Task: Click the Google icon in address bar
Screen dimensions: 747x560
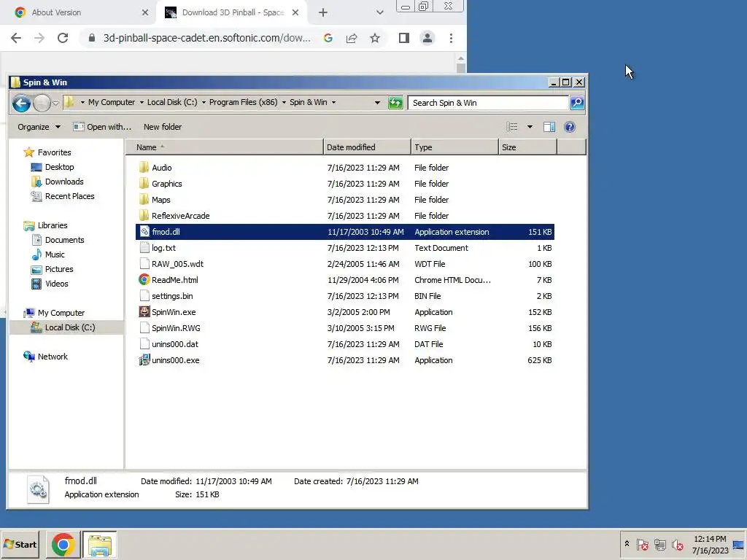Action: [328, 38]
